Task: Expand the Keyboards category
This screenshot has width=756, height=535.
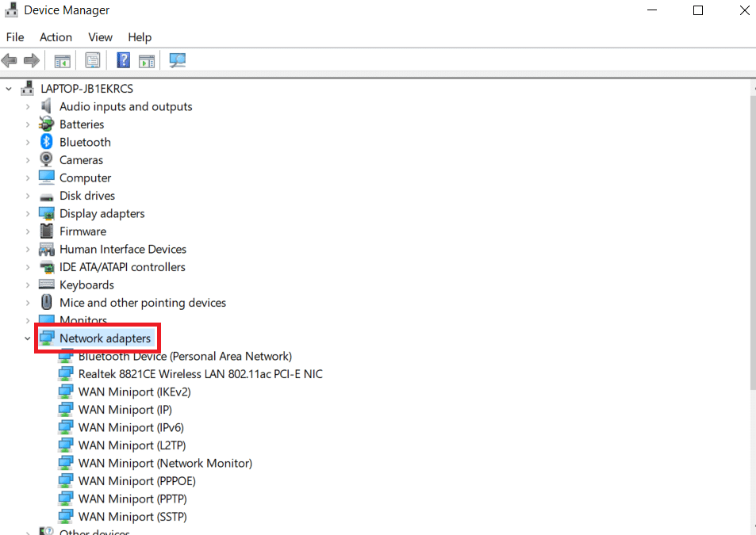Action: pyautogui.click(x=28, y=285)
